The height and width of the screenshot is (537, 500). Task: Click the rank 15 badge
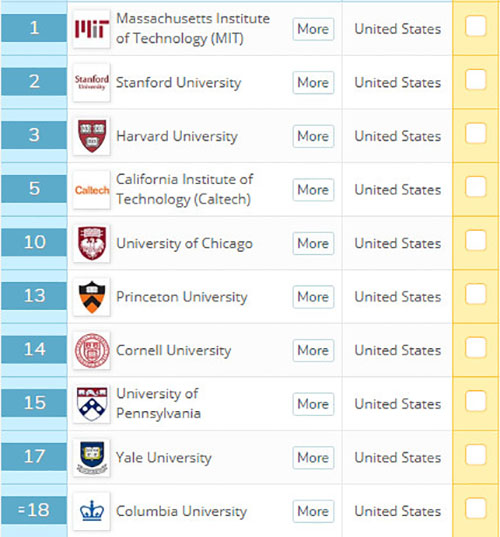tap(34, 403)
